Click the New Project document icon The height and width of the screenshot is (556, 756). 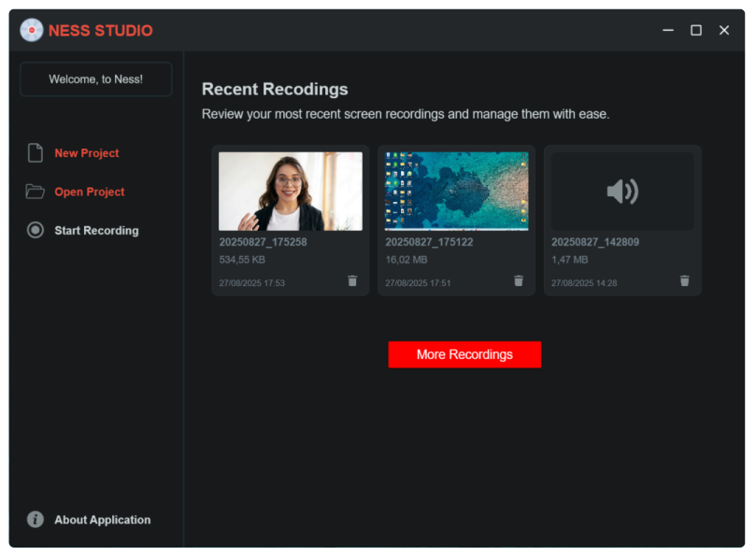[x=36, y=152]
